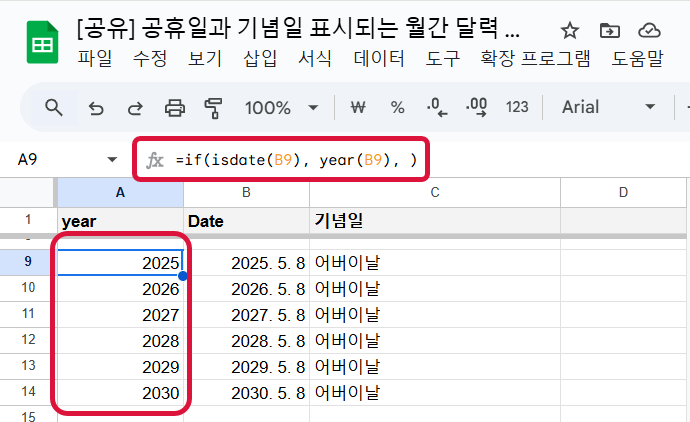Screen dimensions: 690x422
Task: Activate the paint format tool
Action: pyautogui.click(x=213, y=107)
